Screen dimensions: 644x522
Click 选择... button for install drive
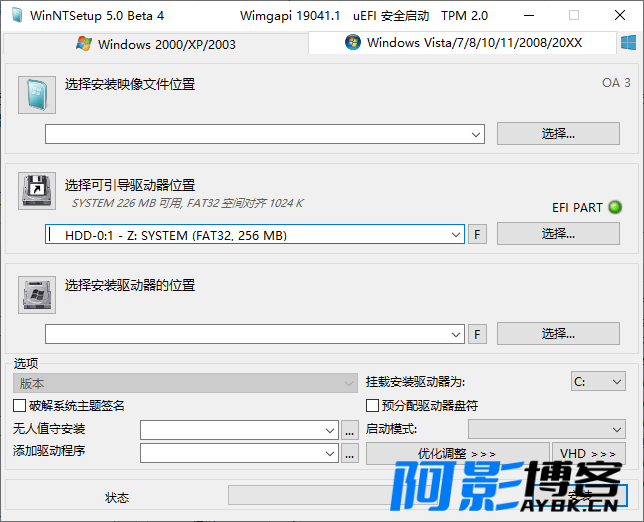pyautogui.click(x=558, y=333)
